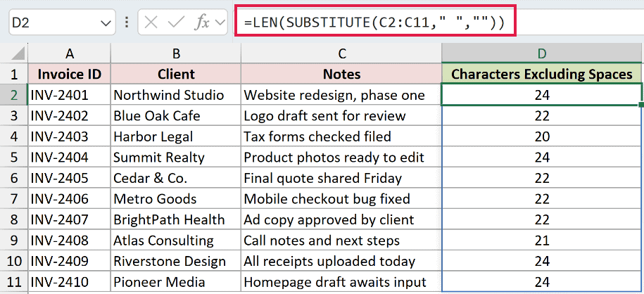644x294 pixels.
Task: Click the 'Ad copy approved by client' note
Action: [342, 219]
